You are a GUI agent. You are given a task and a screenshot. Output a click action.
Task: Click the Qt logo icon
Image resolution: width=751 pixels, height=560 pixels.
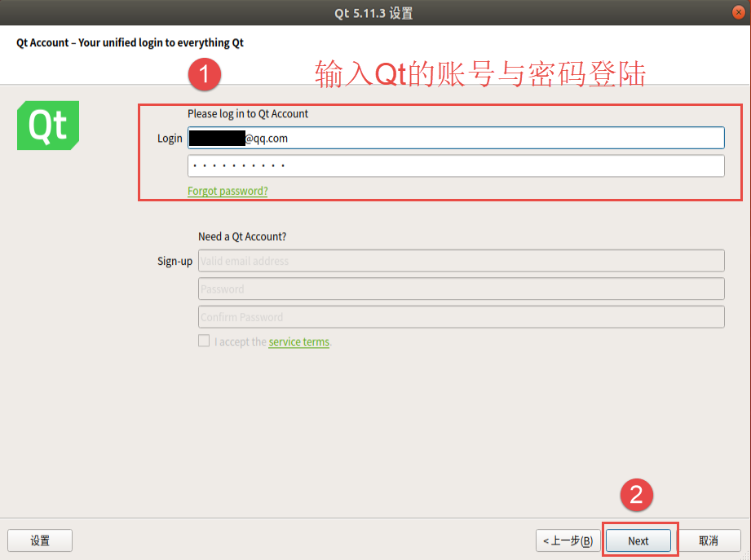[x=48, y=126]
